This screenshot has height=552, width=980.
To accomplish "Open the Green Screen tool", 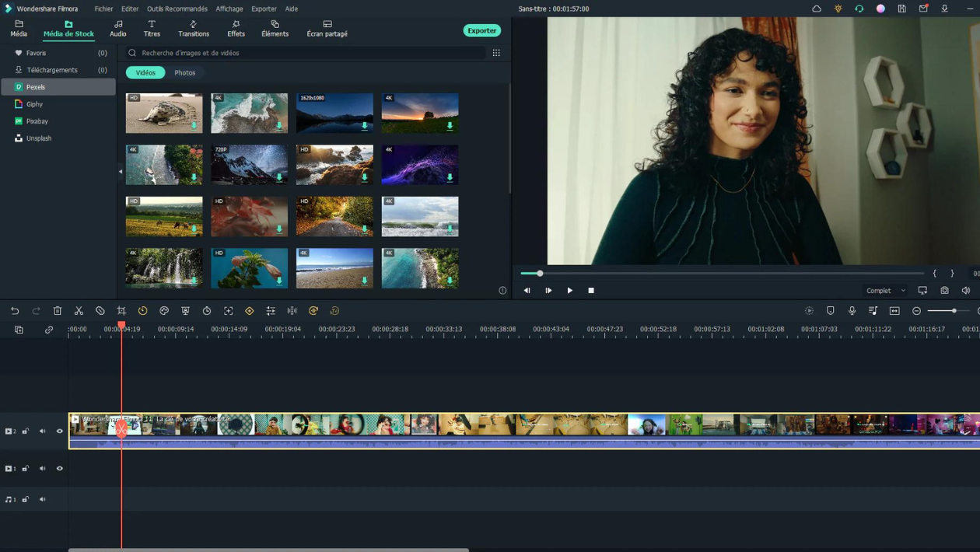I will click(185, 310).
